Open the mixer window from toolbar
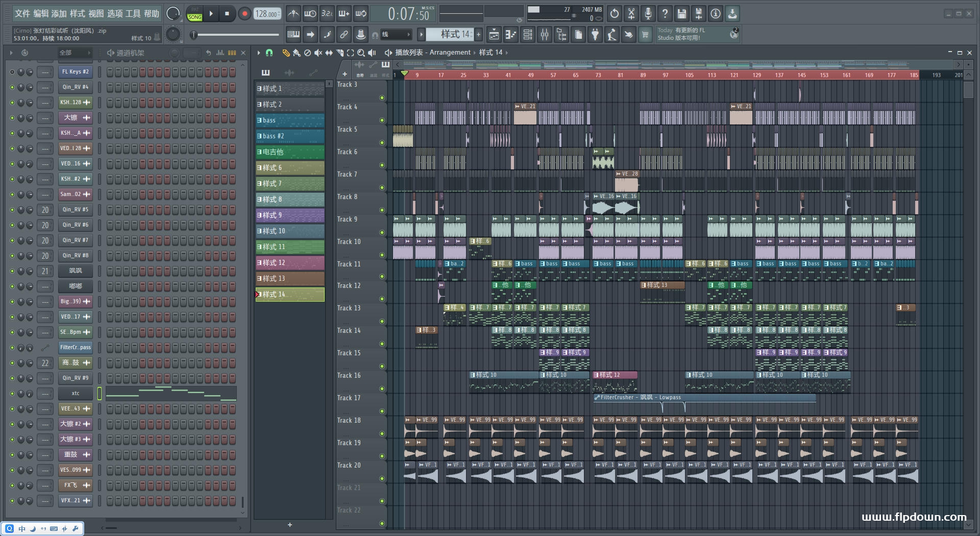This screenshot has height=536, width=980. point(545,35)
